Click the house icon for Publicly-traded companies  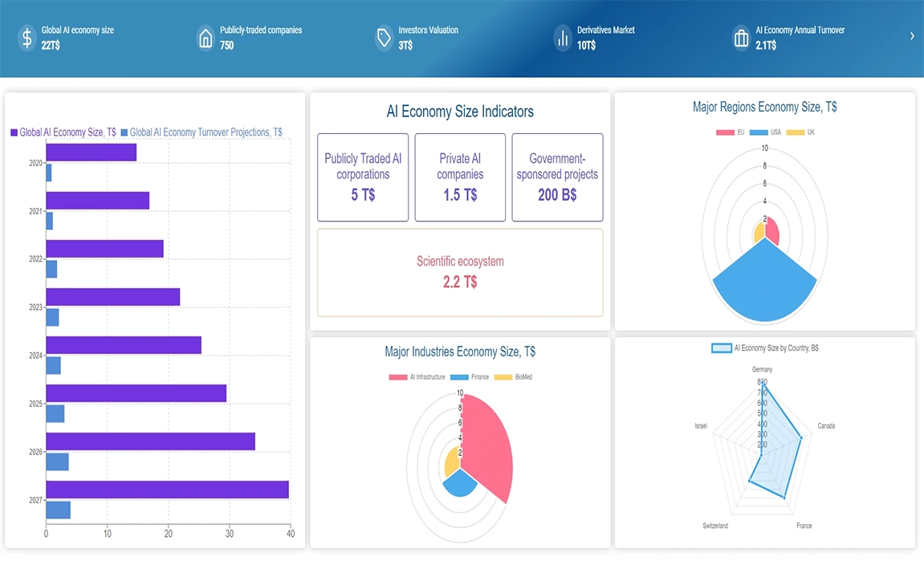(x=206, y=38)
